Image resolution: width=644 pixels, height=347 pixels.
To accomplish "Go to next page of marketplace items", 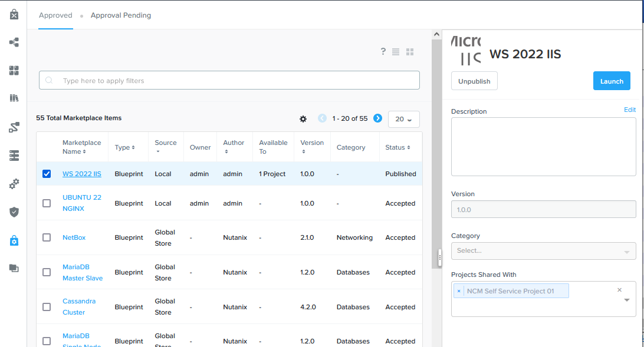I will coord(377,118).
